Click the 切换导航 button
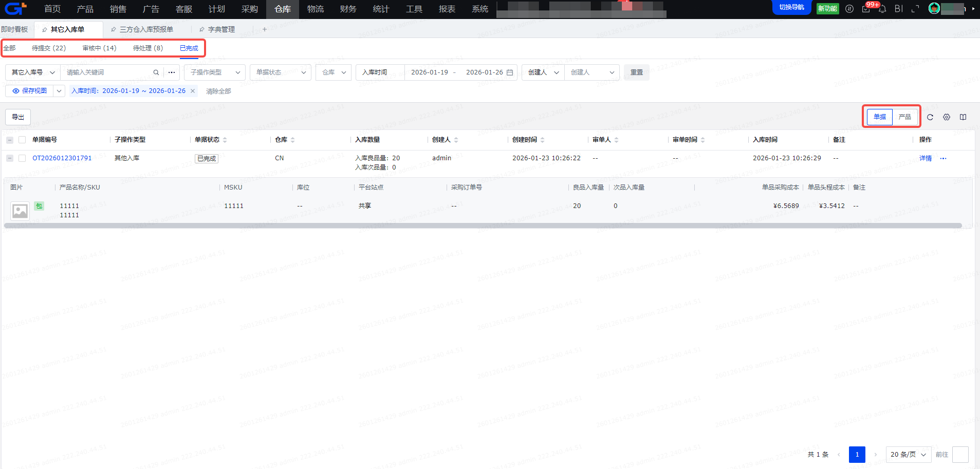Screen dimensions: 980x469 click(x=792, y=8)
